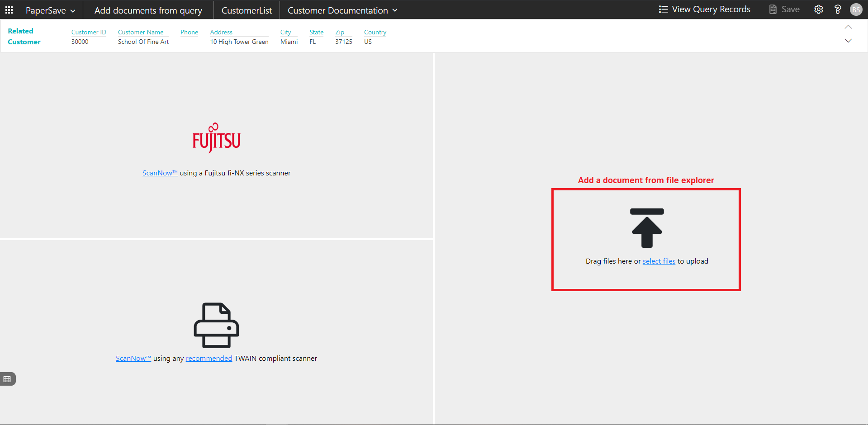Image resolution: width=868 pixels, height=425 pixels.
Task: Click ScanNow link for Fujitsu scanner
Action: click(160, 173)
